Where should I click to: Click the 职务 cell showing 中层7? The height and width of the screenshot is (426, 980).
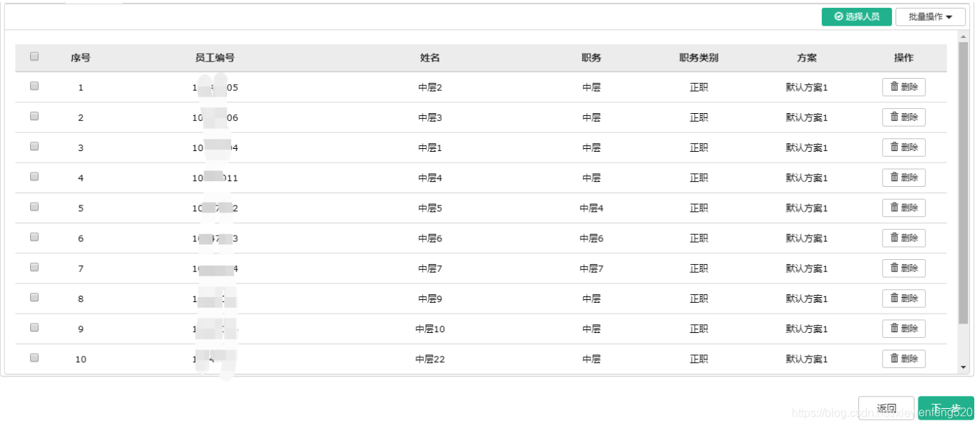pos(591,268)
